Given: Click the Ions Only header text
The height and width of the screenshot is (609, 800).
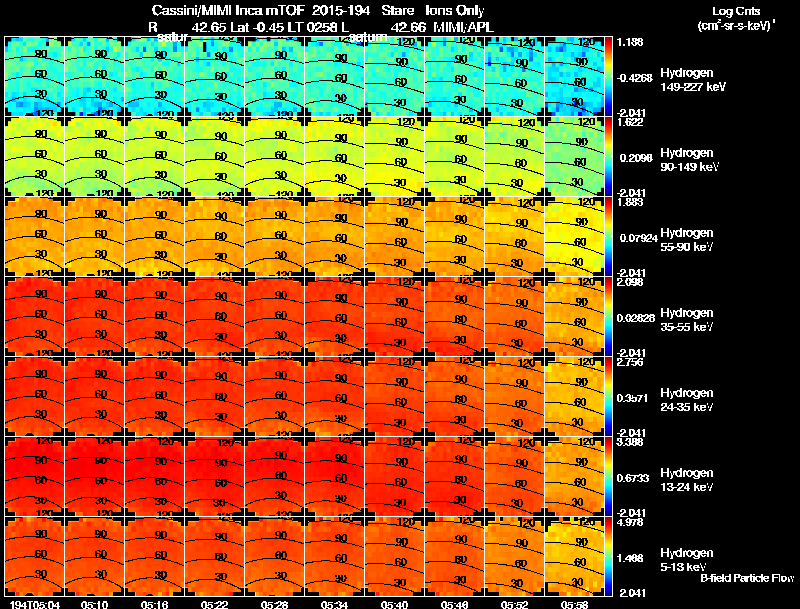Looking at the screenshot, I should 455,11.
